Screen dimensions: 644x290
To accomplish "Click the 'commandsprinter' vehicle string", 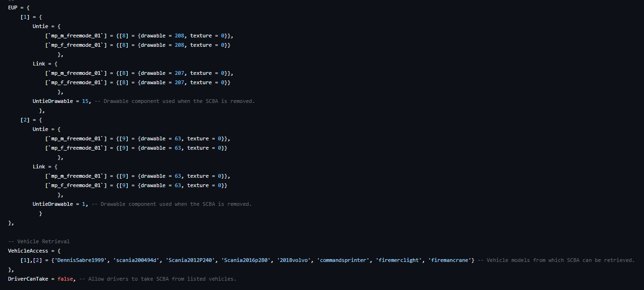I will tap(343, 260).
